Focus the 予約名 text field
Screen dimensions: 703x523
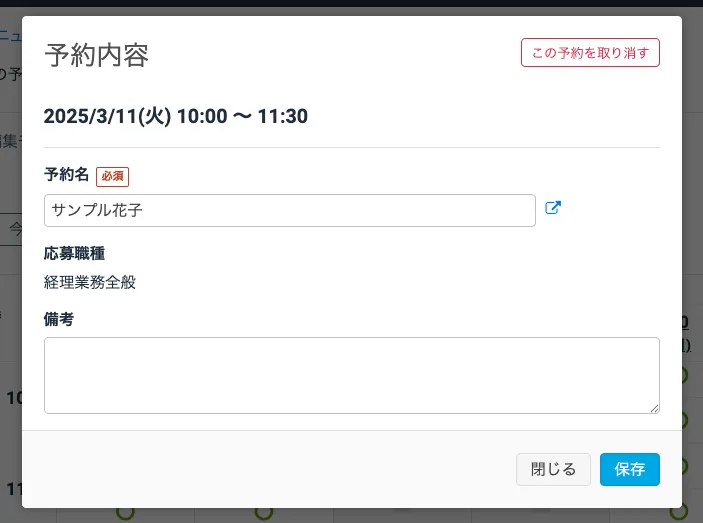tap(290, 210)
